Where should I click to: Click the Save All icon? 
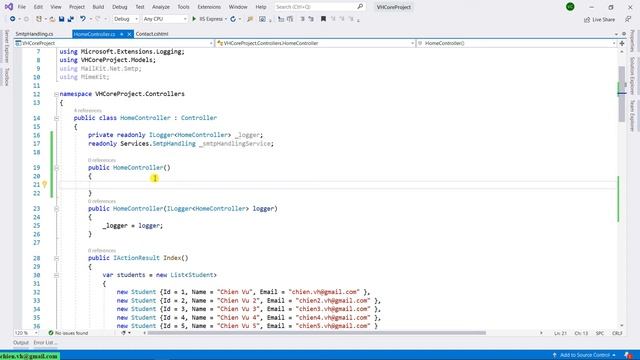pyautogui.click(x=71, y=19)
